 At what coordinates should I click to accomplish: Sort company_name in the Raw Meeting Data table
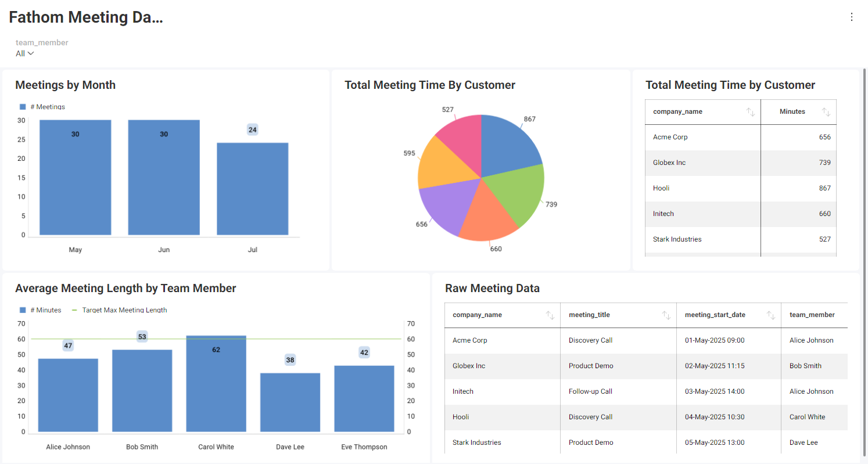550,315
